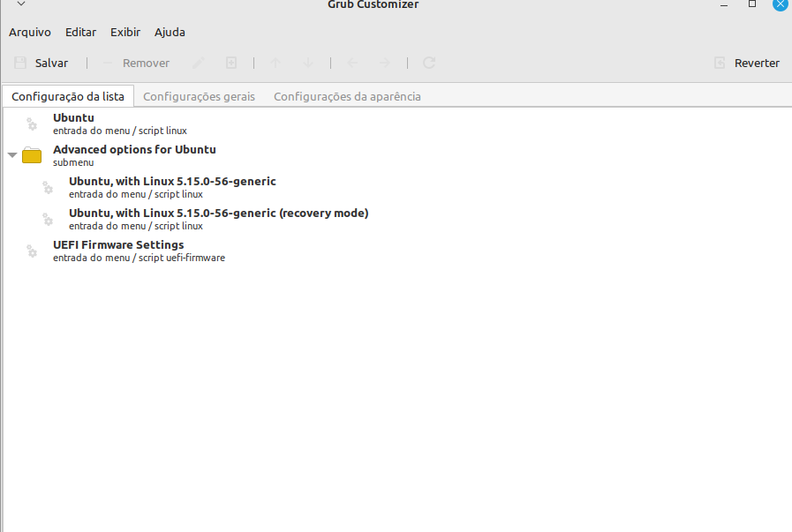This screenshot has height=532, width=792.
Task: Minimize the Grub Customizer window
Action: click(724, 4)
